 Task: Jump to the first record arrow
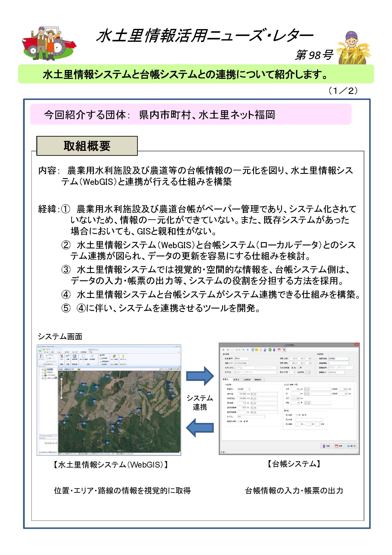(x=223, y=349)
